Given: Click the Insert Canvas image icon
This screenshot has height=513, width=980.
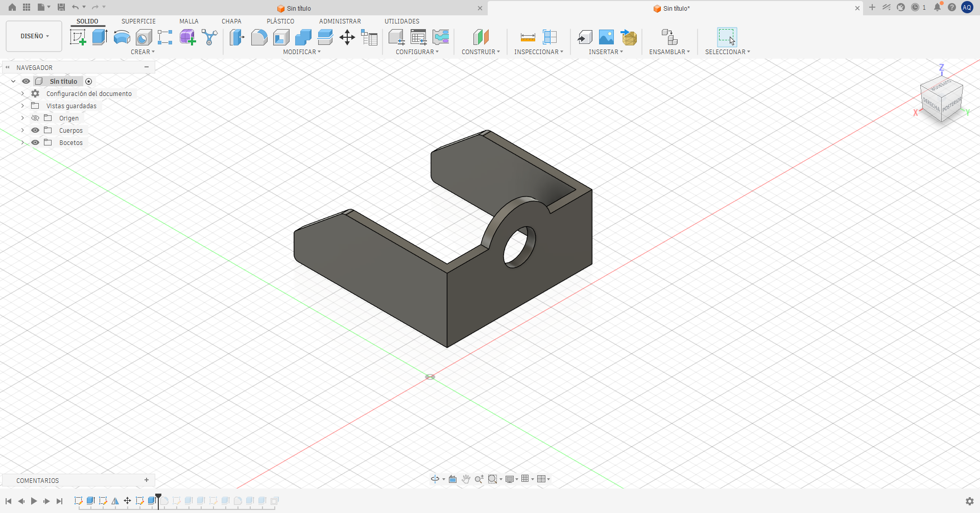Looking at the screenshot, I should [x=606, y=37].
